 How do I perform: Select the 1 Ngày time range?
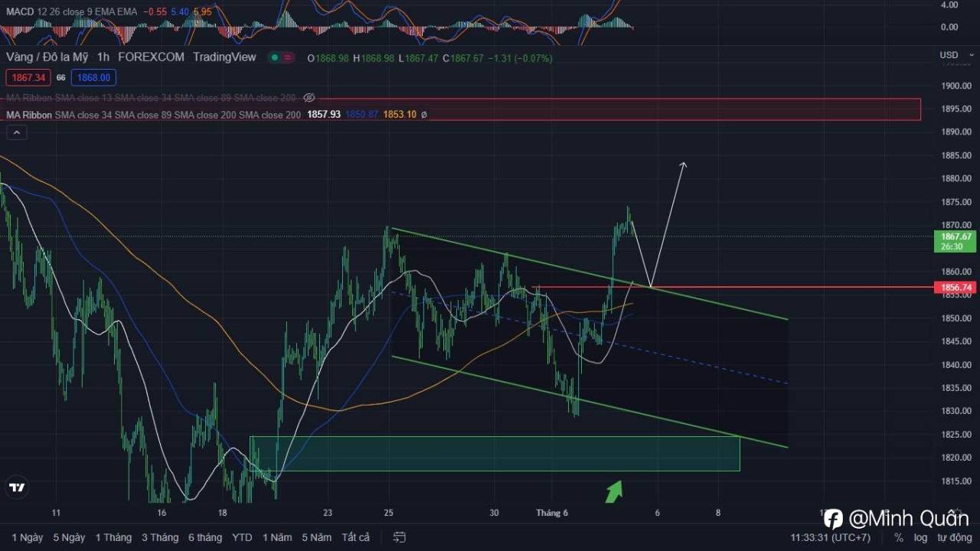click(x=28, y=537)
